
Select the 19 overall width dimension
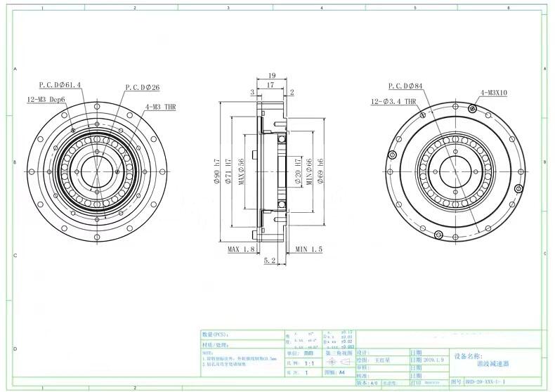pyautogui.click(x=271, y=74)
